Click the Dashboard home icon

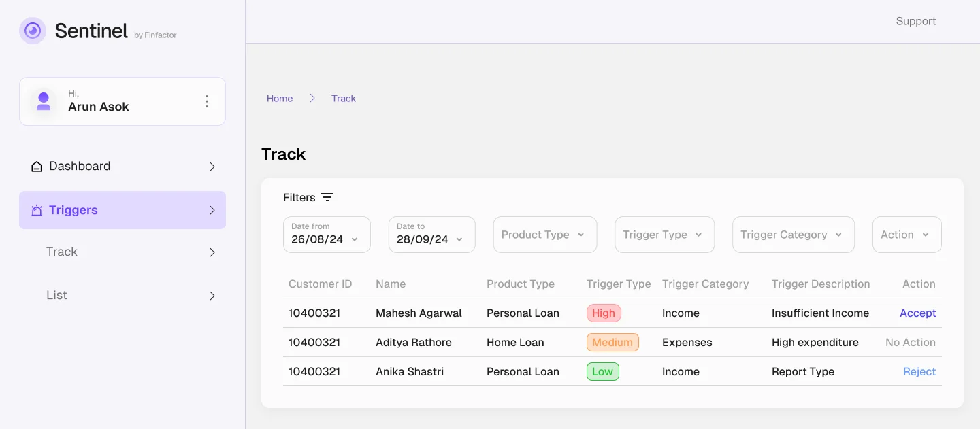tap(37, 167)
